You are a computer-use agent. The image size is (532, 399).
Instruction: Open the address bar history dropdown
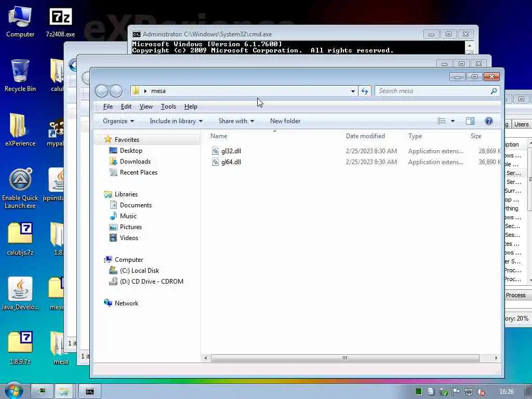point(353,91)
